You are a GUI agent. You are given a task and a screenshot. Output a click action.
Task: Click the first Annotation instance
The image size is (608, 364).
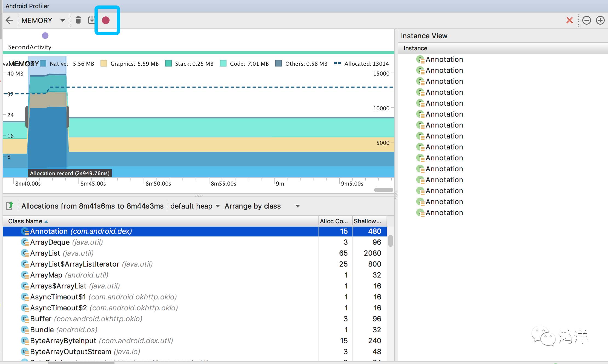[444, 59]
